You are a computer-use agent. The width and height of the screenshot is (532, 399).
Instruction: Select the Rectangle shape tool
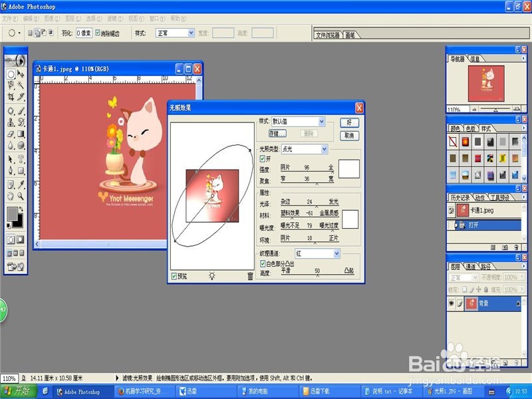(x=21, y=170)
